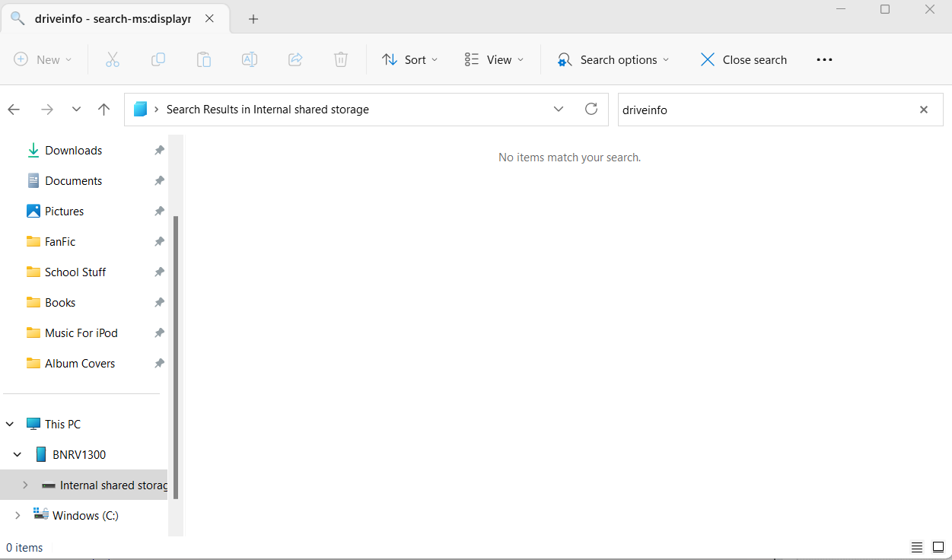
Task: Select the Windows (C:) drive
Action: (x=85, y=516)
